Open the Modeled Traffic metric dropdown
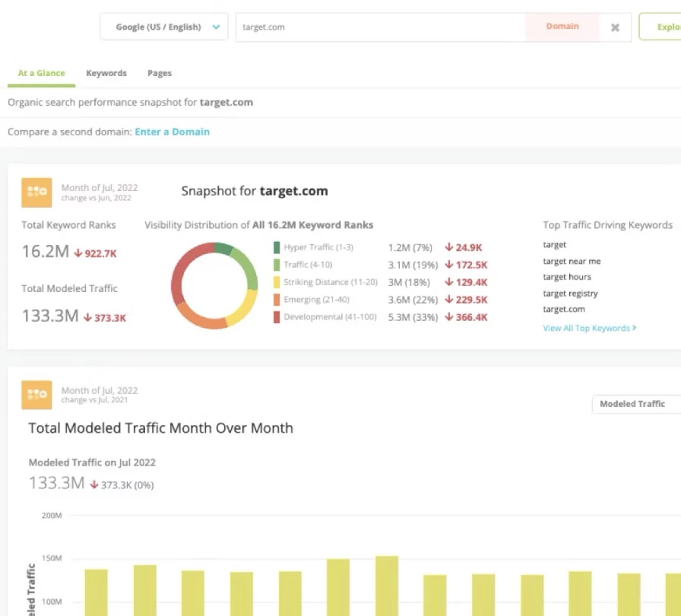The width and height of the screenshot is (681, 616). pyautogui.click(x=636, y=404)
